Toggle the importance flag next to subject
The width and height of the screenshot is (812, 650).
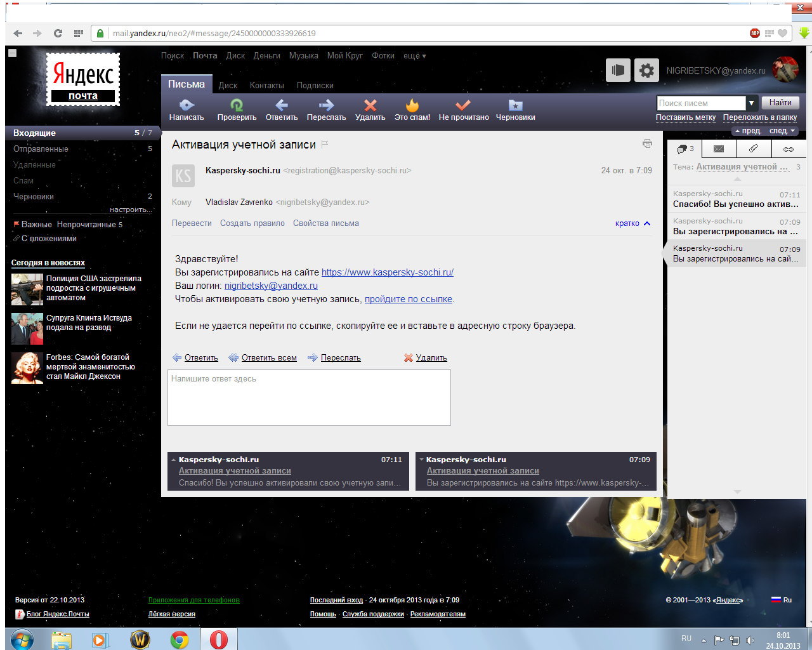[x=325, y=145]
